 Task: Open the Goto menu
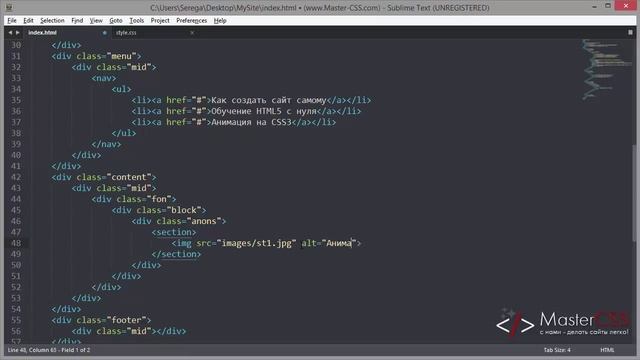(116, 20)
